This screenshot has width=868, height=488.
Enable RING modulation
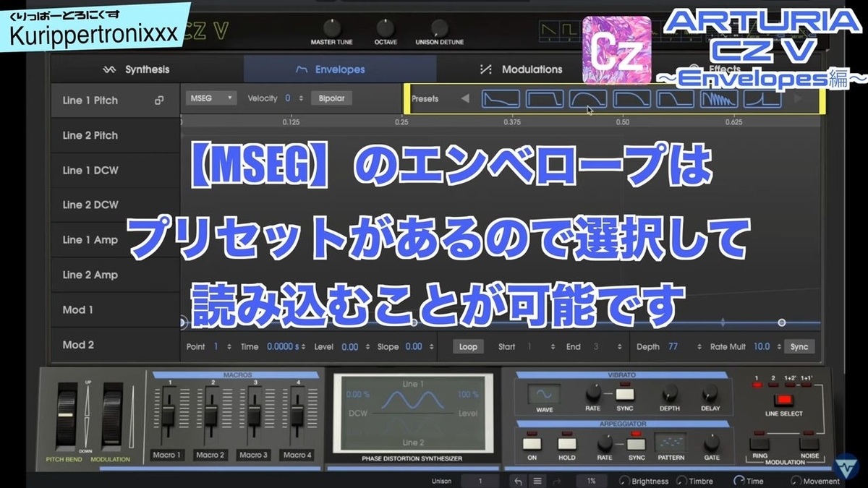pyautogui.click(x=758, y=445)
